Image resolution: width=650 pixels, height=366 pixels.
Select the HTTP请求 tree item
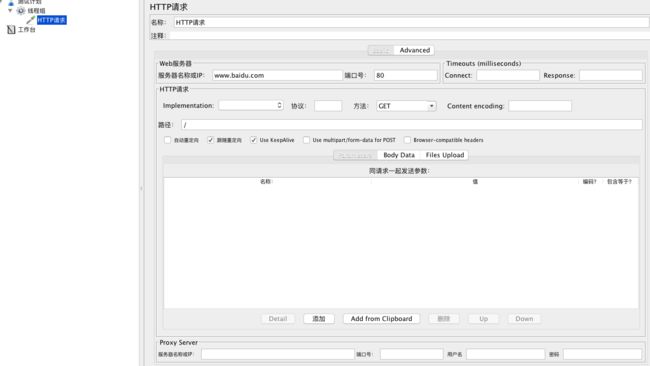51,20
